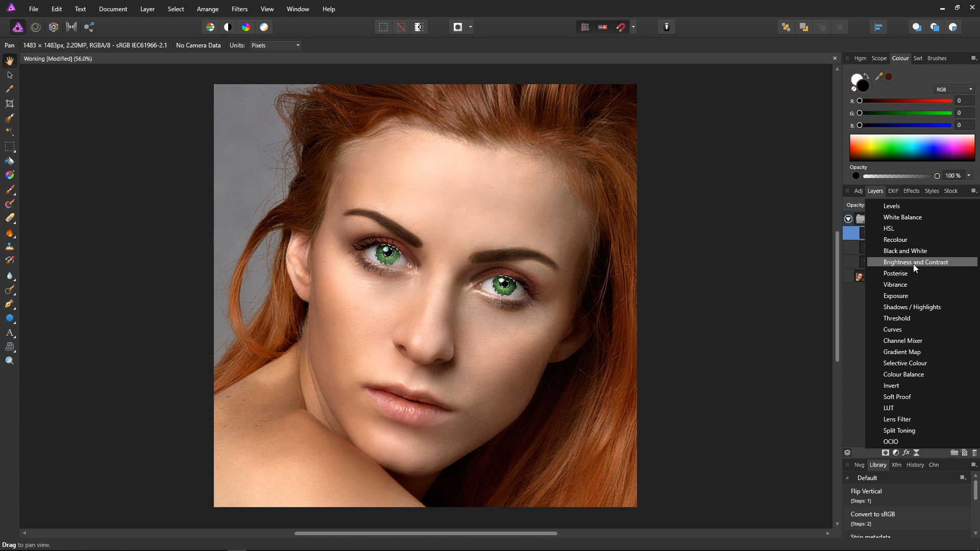Viewport: 980px width, 551px height.
Task: Select the Erase Brush tool
Action: click(x=9, y=218)
